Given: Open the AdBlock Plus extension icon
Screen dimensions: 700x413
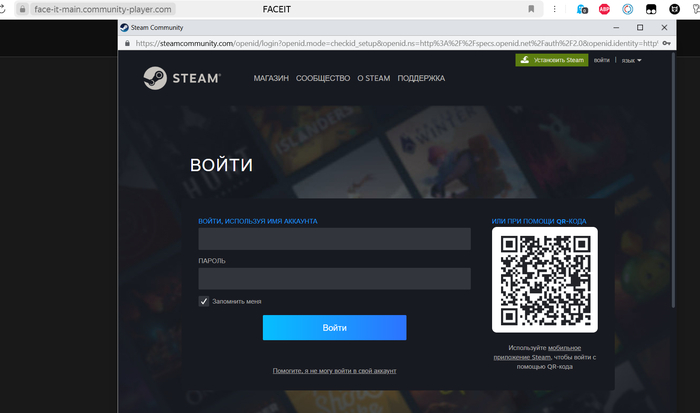Looking at the screenshot, I should 604,9.
